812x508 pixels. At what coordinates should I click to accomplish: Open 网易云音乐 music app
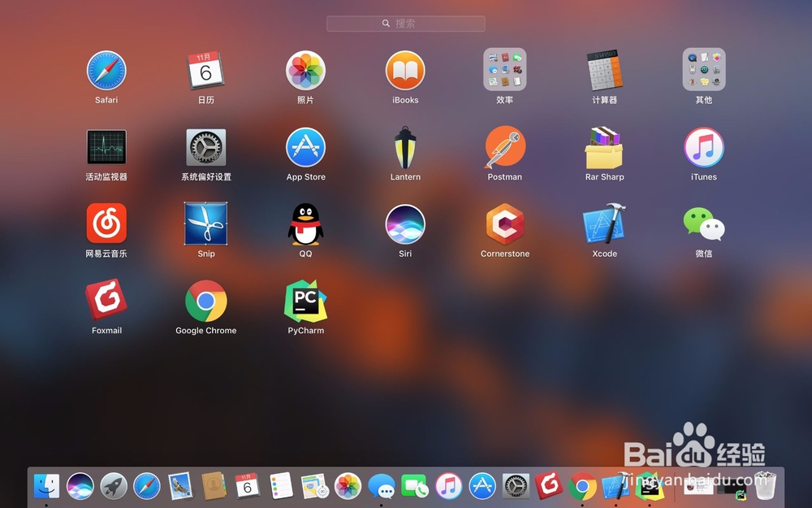point(106,224)
